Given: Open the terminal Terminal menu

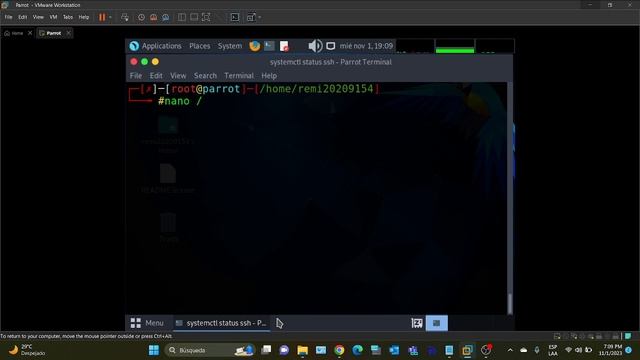Looking at the screenshot, I should (x=239, y=76).
